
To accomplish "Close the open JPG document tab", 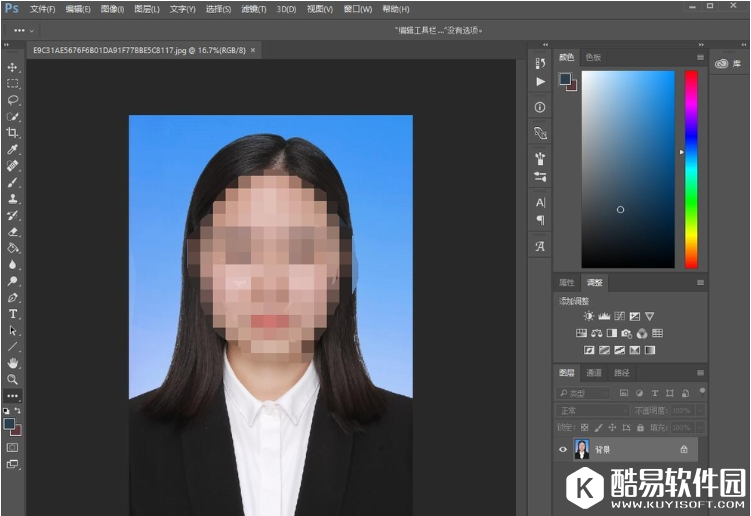I will coord(253,49).
